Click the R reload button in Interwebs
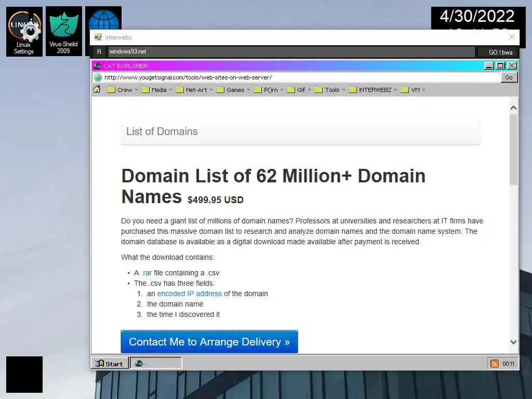Screen dimensions: 532x399 (99, 51)
